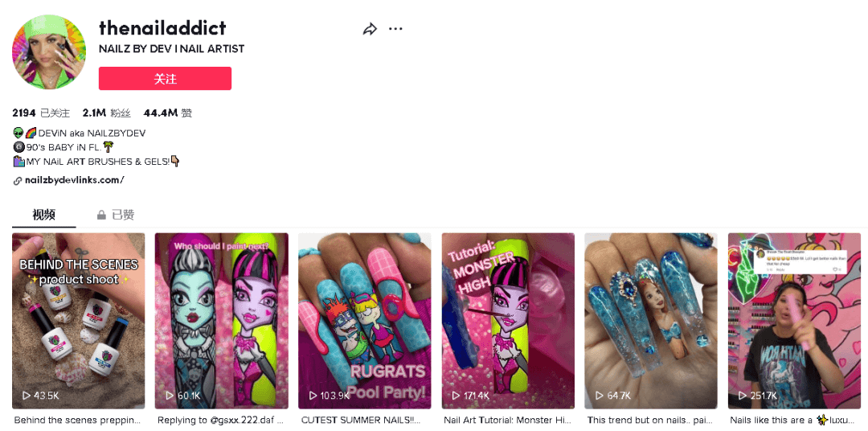Click the link icon beside nailzbydevlinks.com

click(18, 181)
